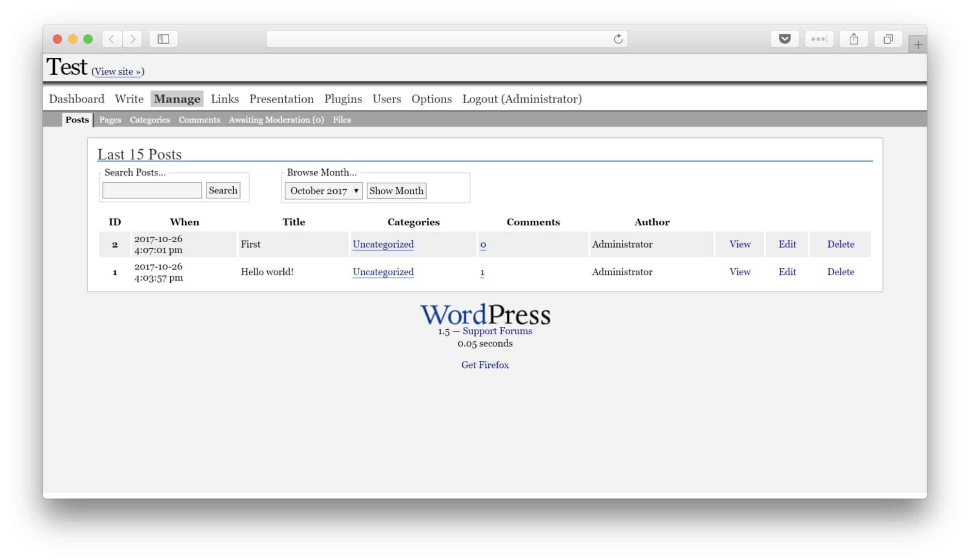Reload the page with the refresh icon
The image size is (970, 560).
click(x=617, y=39)
